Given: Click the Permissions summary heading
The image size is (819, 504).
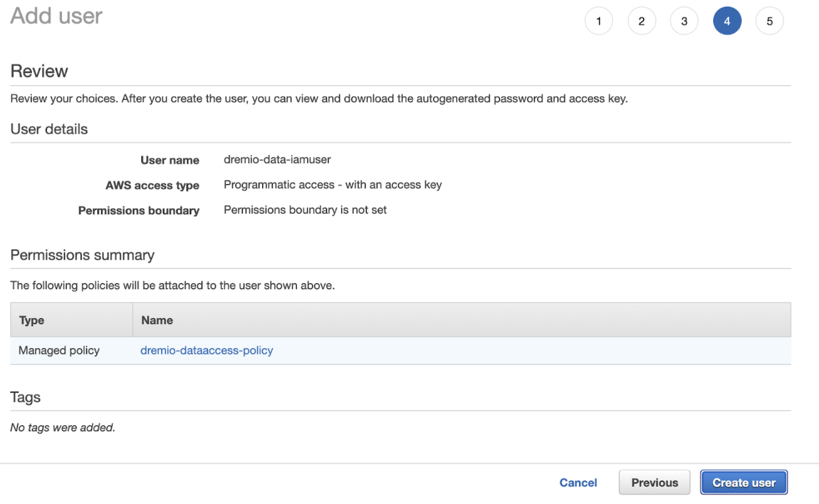Looking at the screenshot, I should click(82, 255).
